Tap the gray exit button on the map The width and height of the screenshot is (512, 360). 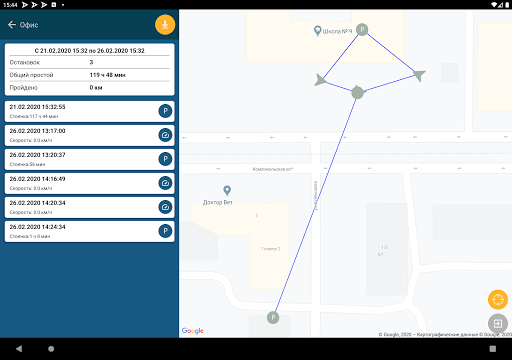pos(498,323)
